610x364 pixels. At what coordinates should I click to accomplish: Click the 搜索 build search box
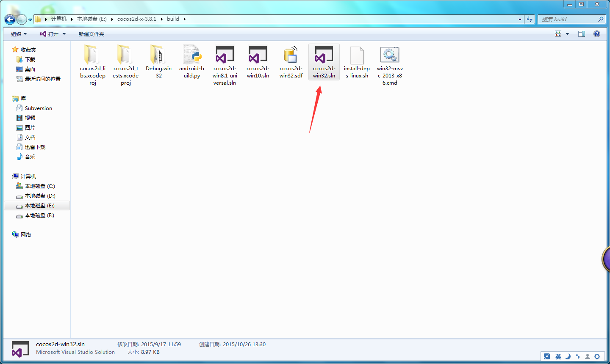(x=571, y=19)
